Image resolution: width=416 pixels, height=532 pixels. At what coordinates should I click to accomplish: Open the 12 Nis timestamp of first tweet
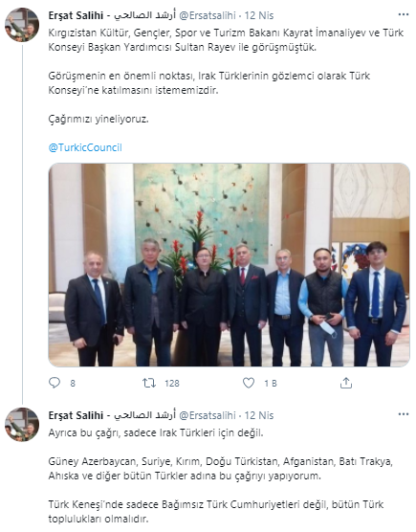[259, 15]
